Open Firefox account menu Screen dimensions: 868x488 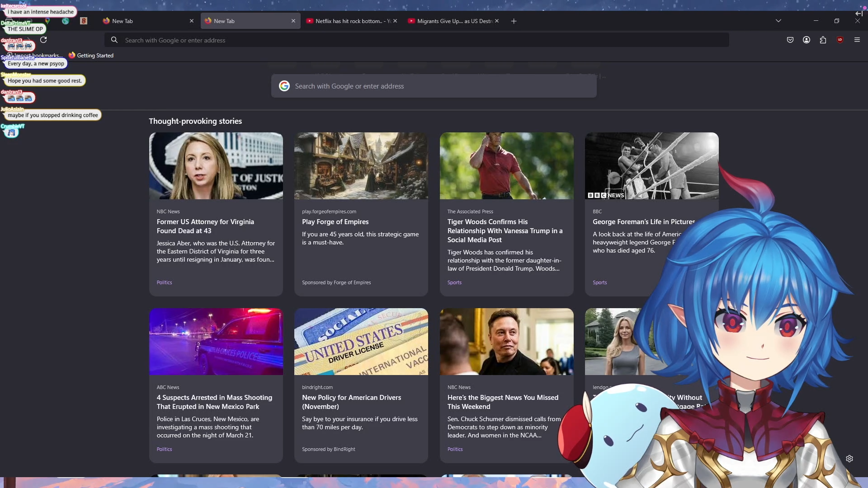click(807, 40)
